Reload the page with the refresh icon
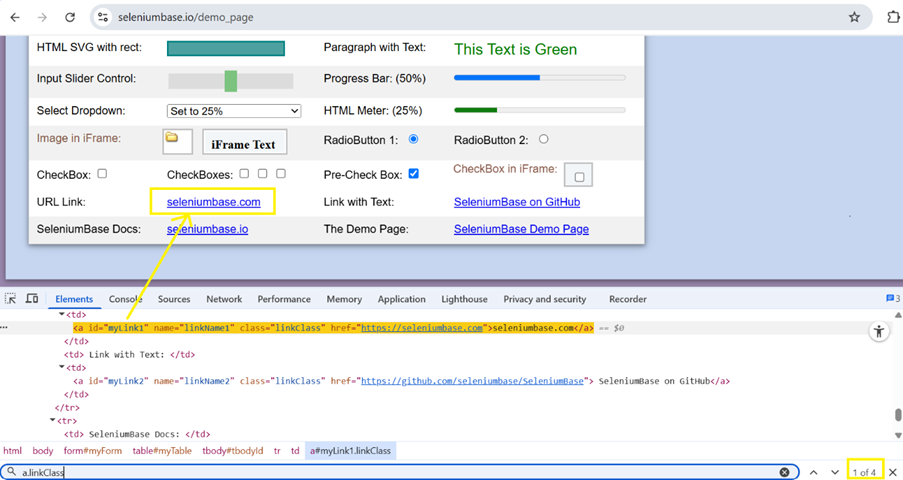Viewport: 903px width, 480px height. 70,17
